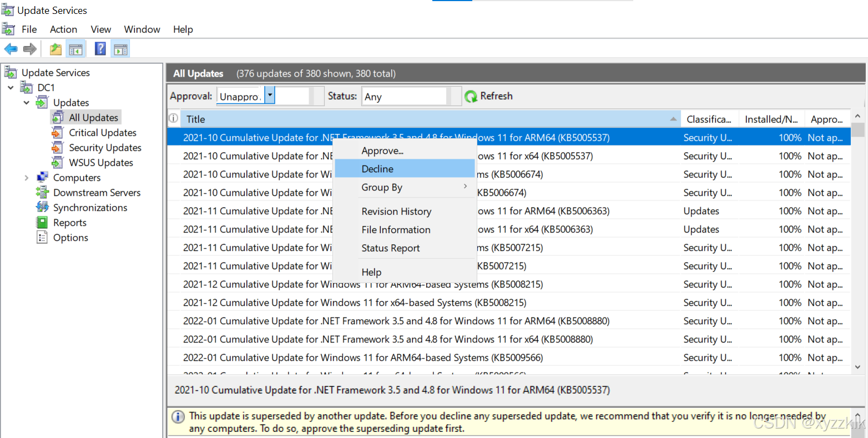This screenshot has height=438, width=868.
Task: Click the Up one level folder icon
Action: [x=55, y=49]
